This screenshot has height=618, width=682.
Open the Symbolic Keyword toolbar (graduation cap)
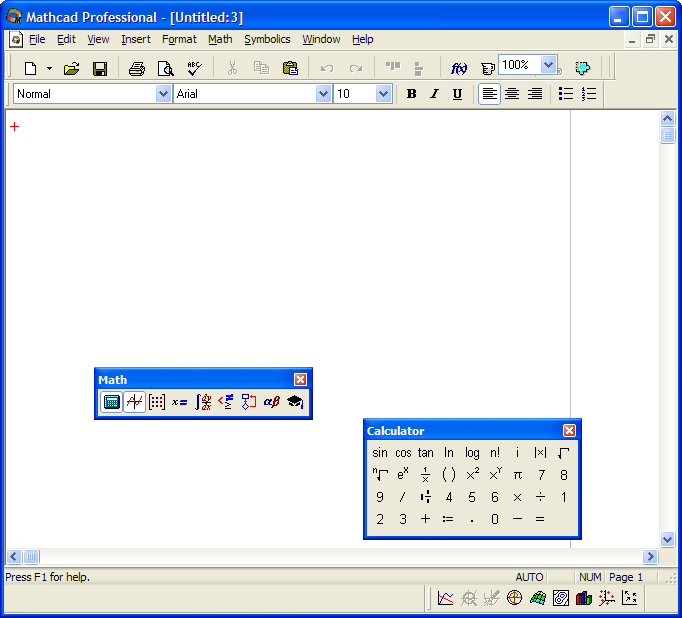coord(295,402)
